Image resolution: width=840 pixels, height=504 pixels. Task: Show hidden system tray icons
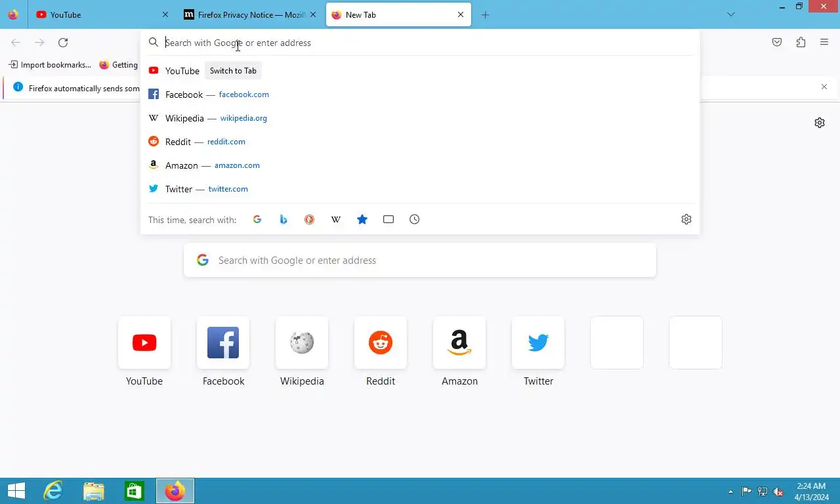click(731, 492)
